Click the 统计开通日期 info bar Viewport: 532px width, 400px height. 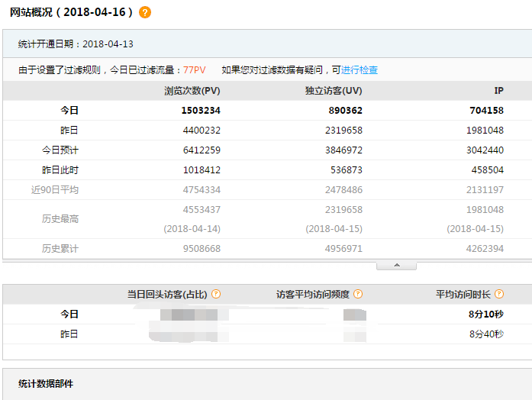(76, 45)
